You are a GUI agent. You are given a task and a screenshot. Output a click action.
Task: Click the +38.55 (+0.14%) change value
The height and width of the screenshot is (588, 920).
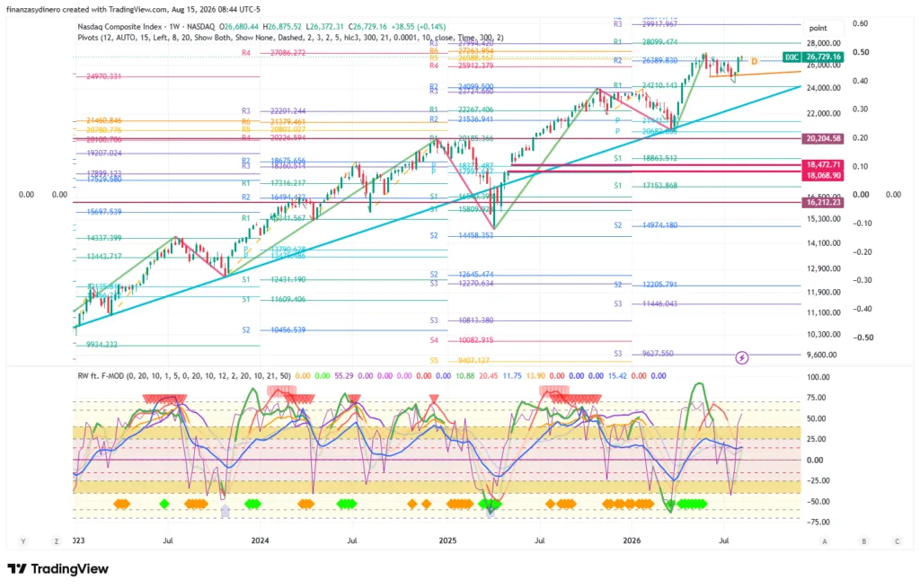(x=420, y=27)
